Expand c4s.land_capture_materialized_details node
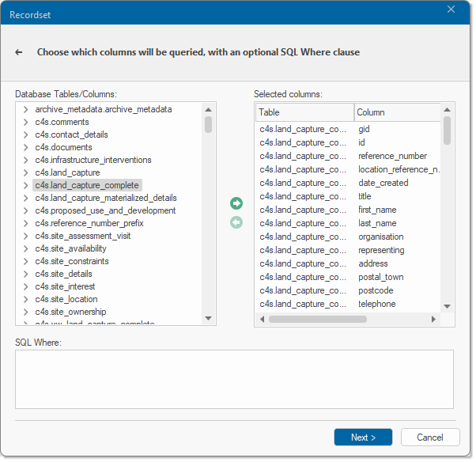The width and height of the screenshot is (476, 462). [x=26, y=198]
